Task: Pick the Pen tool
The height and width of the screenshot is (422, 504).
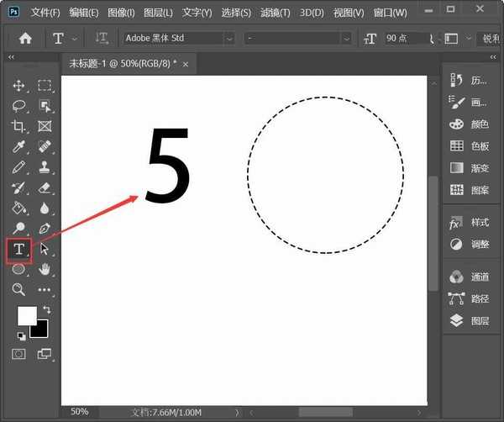Action: pyautogui.click(x=45, y=229)
